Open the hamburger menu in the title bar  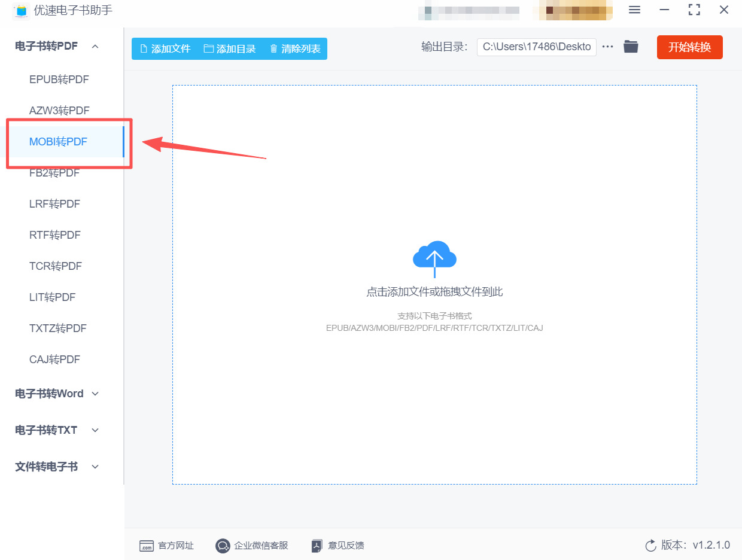click(x=635, y=10)
